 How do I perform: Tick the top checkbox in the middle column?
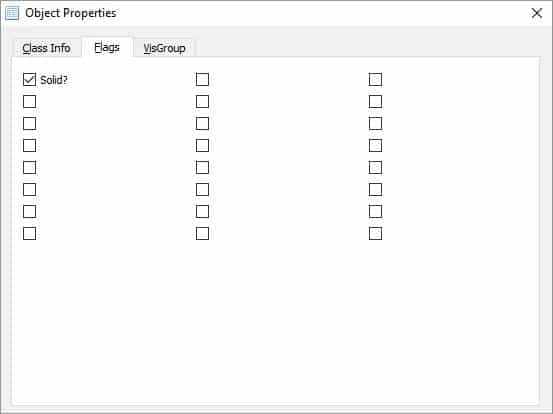point(202,80)
